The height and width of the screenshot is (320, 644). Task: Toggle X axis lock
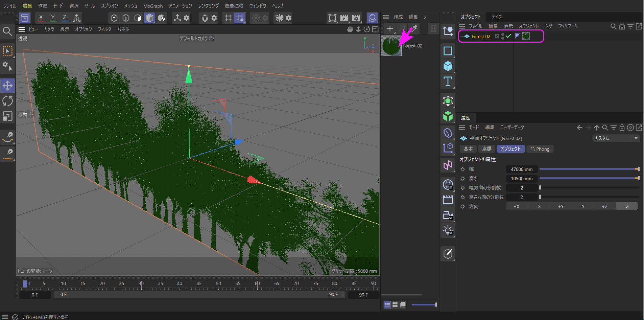click(x=41, y=18)
